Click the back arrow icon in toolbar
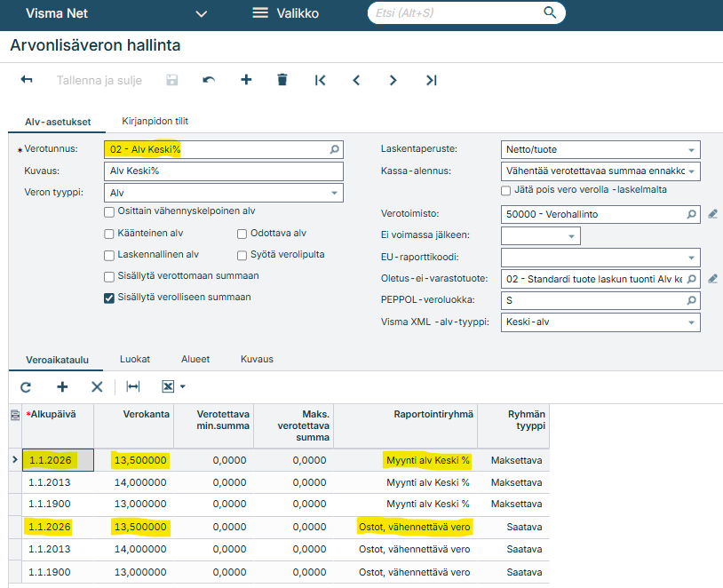The width and height of the screenshot is (723, 588). tap(27, 80)
